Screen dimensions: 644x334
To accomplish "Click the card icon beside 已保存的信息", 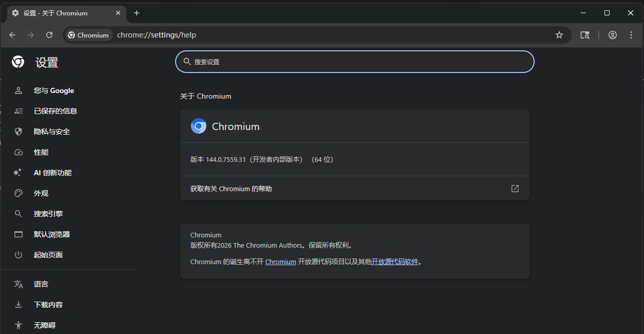I will point(18,111).
